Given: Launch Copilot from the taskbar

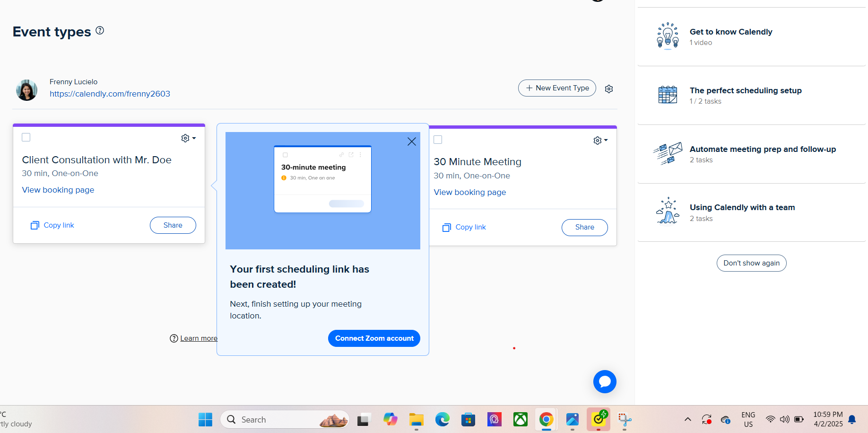Looking at the screenshot, I should pos(390,420).
